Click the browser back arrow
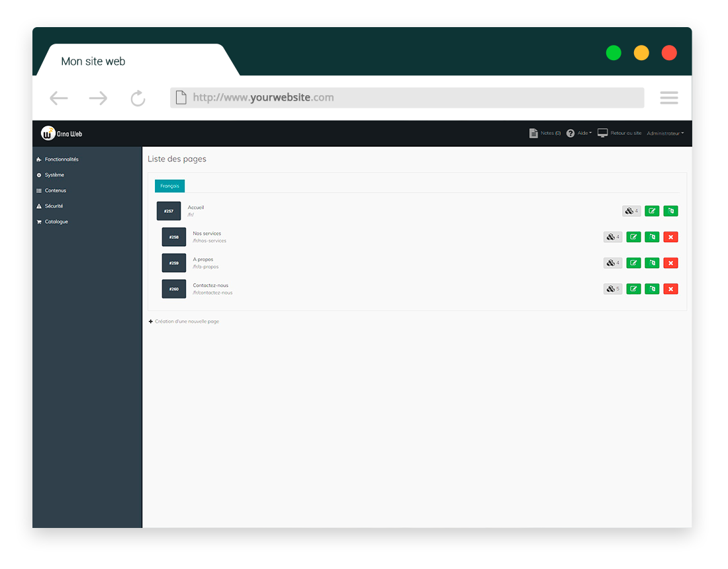This screenshot has height=569, width=728. (x=58, y=98)
